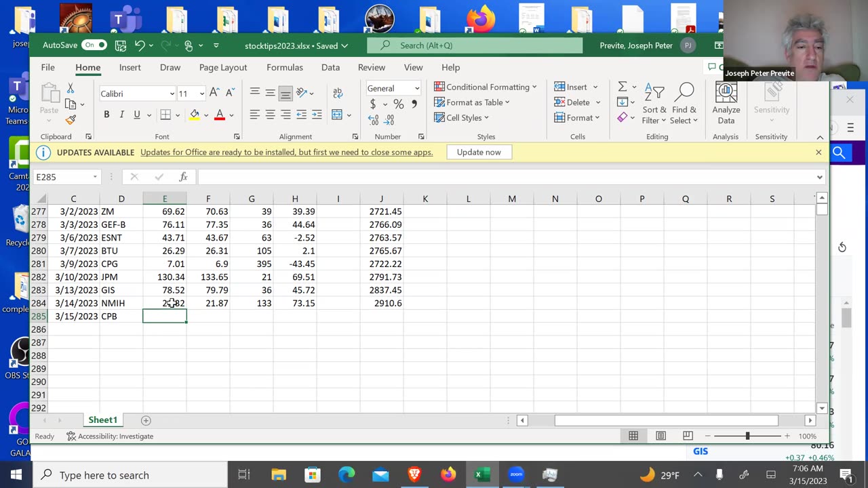Screen dimensions: 868x488
Task: Switch to the Formulas tab
Action: (x=285, y=67)
